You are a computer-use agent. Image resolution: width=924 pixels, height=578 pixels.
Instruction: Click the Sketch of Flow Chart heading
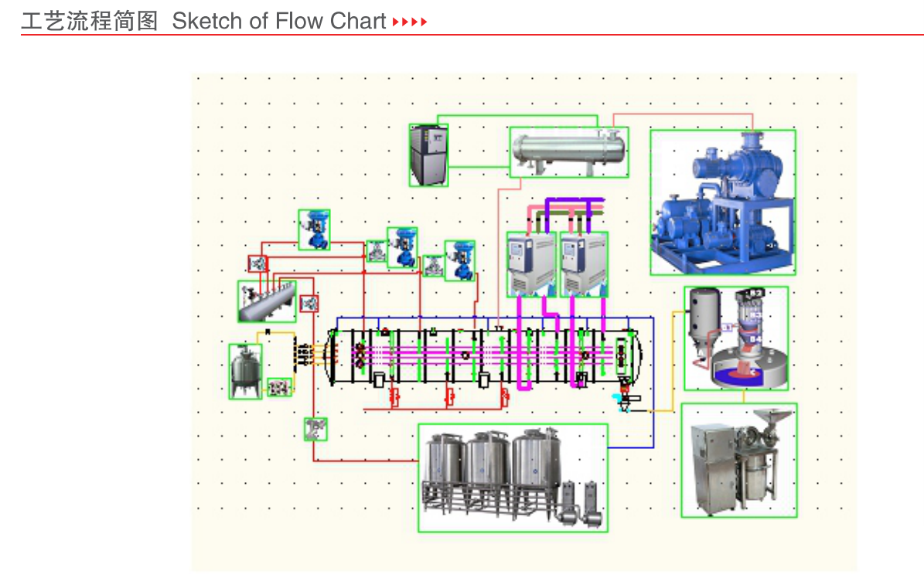coord(278,21)
